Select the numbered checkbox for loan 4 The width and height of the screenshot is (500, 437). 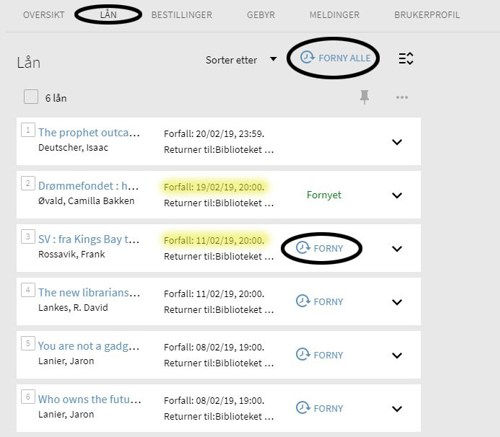pos(28,290)
